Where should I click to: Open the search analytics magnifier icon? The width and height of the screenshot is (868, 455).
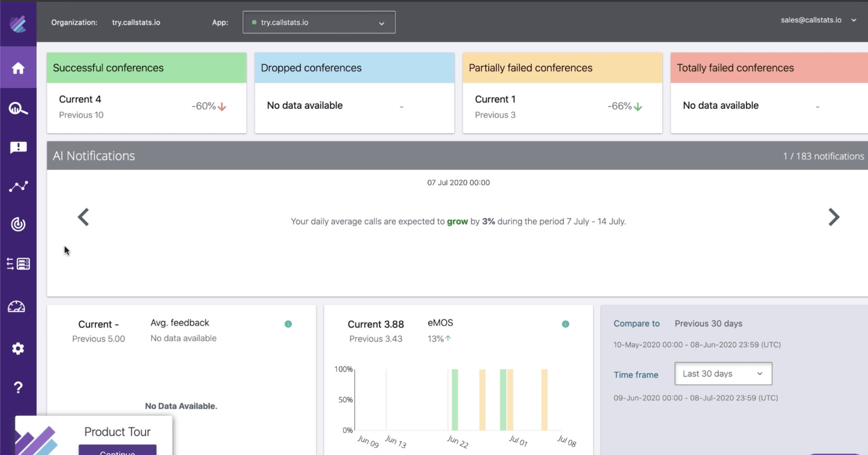pyautogui.click(x=18, y=108)
